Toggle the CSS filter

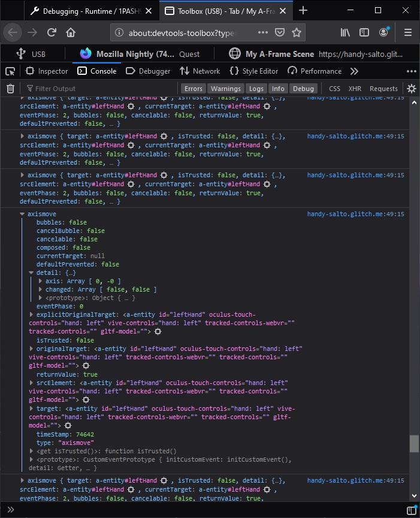point(334,89)
